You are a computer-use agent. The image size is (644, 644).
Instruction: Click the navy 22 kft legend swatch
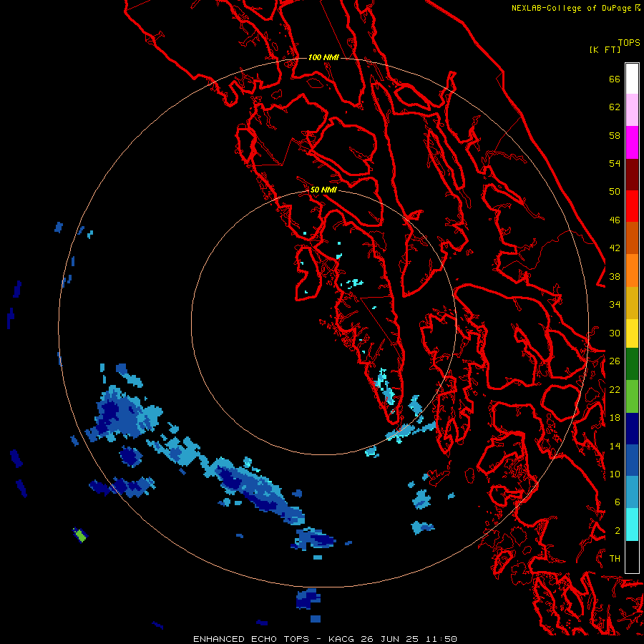coord(632,429)
